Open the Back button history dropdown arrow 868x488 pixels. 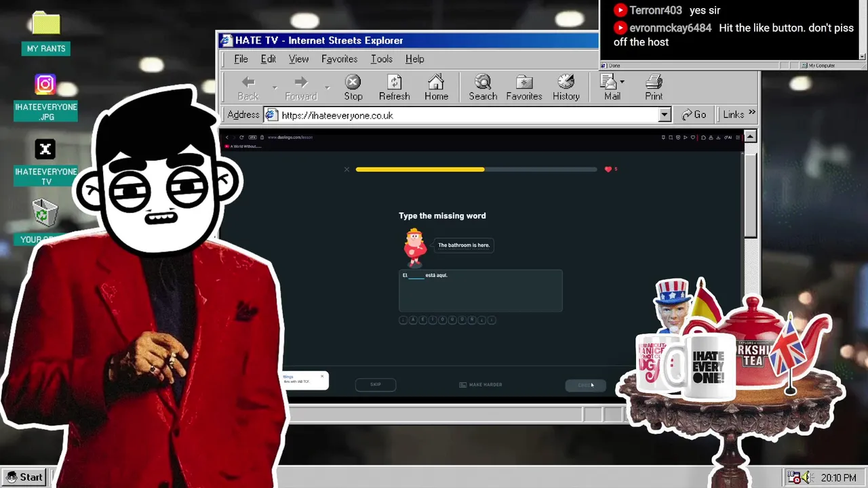pos(275,87)
